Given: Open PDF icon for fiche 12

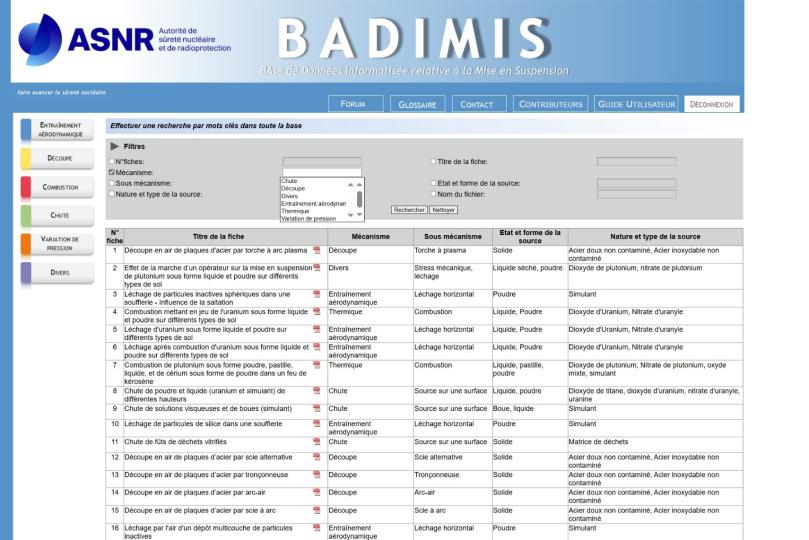Looking at the screenshot, I should pyautogui.click(x=317, y=457).
